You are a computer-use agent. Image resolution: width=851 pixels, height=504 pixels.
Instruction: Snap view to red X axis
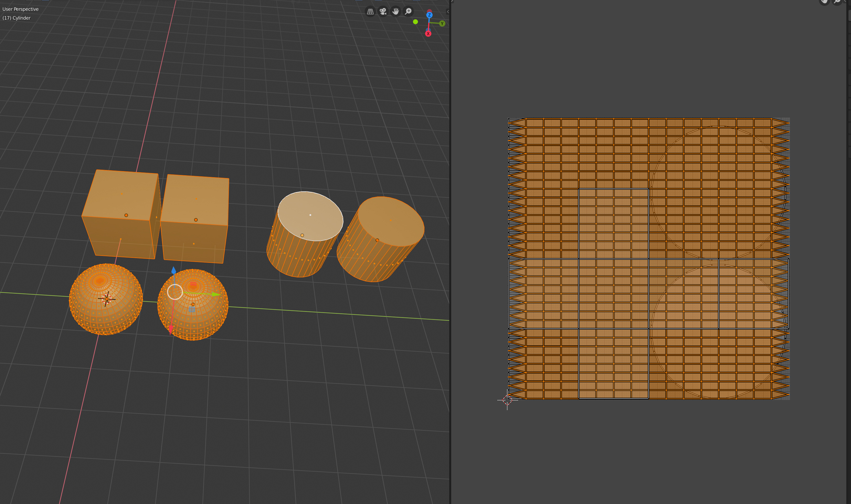tap(428, 34)
